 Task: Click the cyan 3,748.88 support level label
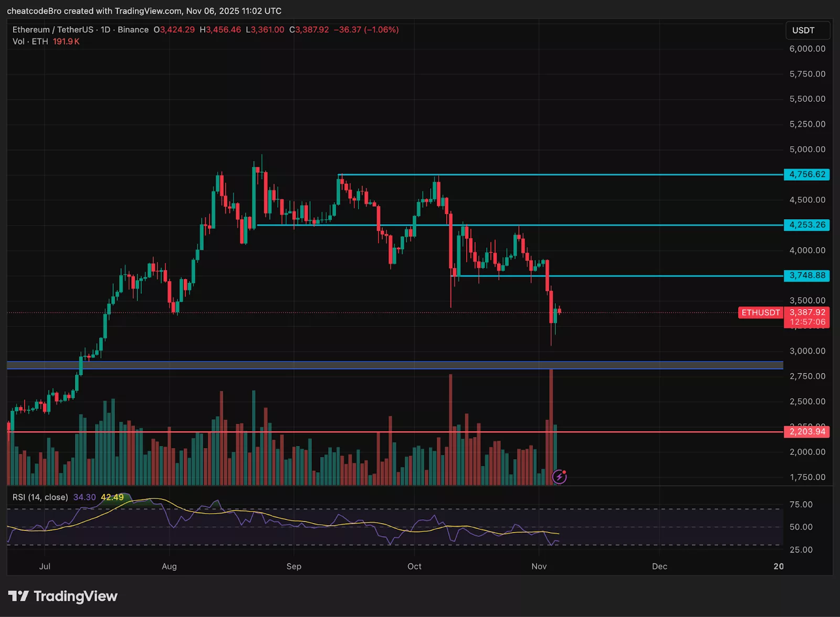tap(807, 275)
